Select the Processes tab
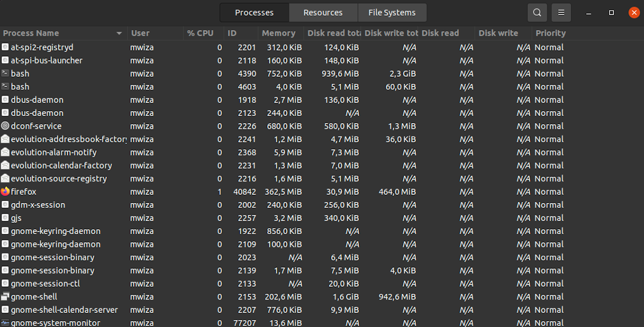This screenshot has width=644, height=327. click(x=254, y=12)
